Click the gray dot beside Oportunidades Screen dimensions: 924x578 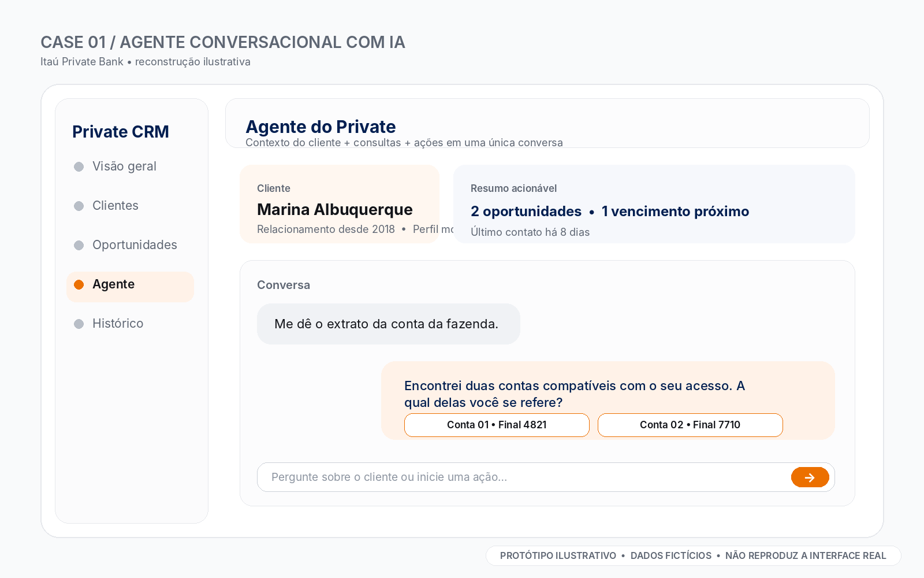point(79,245)
